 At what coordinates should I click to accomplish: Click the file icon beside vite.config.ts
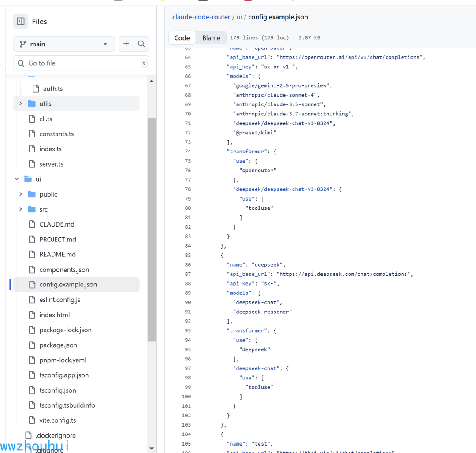coord(32,420)
